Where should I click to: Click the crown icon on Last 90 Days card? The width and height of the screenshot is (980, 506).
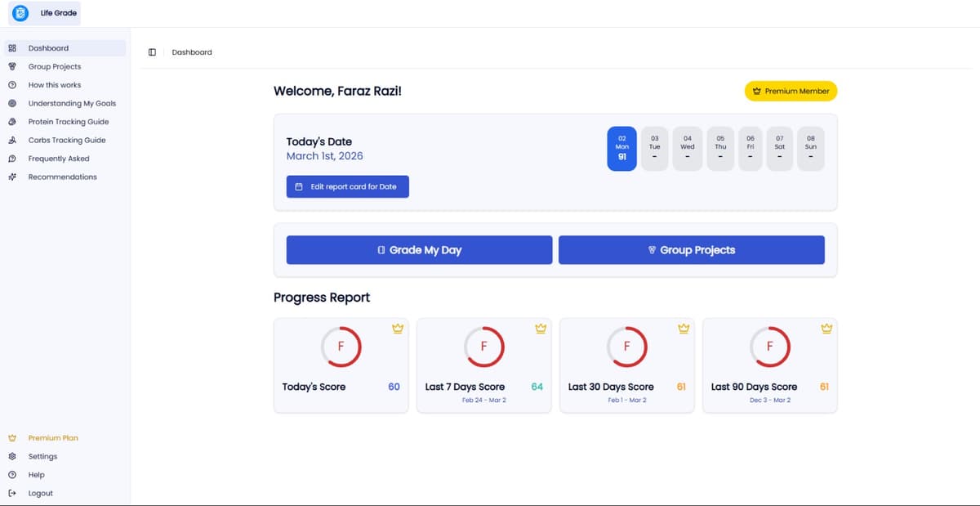(x=826, y=329)
